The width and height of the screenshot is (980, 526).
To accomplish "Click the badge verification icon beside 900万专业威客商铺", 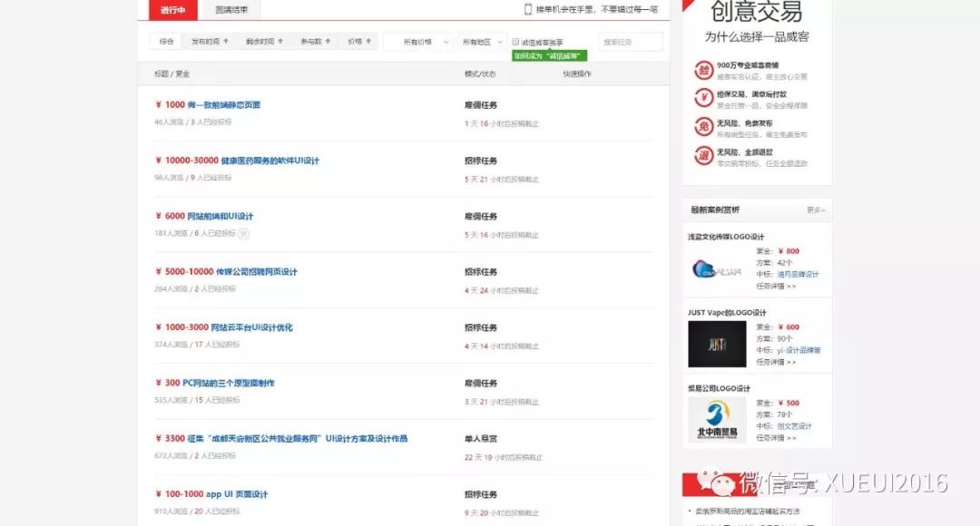I will click(x=704, y=71).
